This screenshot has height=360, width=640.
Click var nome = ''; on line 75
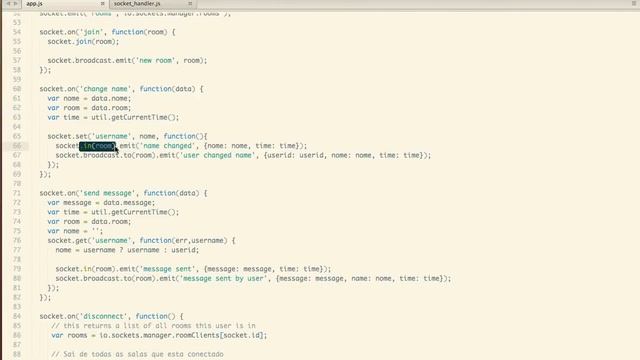click(75, 231)
